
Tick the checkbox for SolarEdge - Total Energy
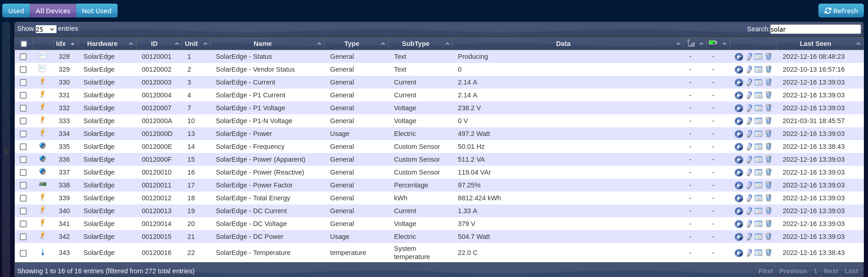click(23, 198)
